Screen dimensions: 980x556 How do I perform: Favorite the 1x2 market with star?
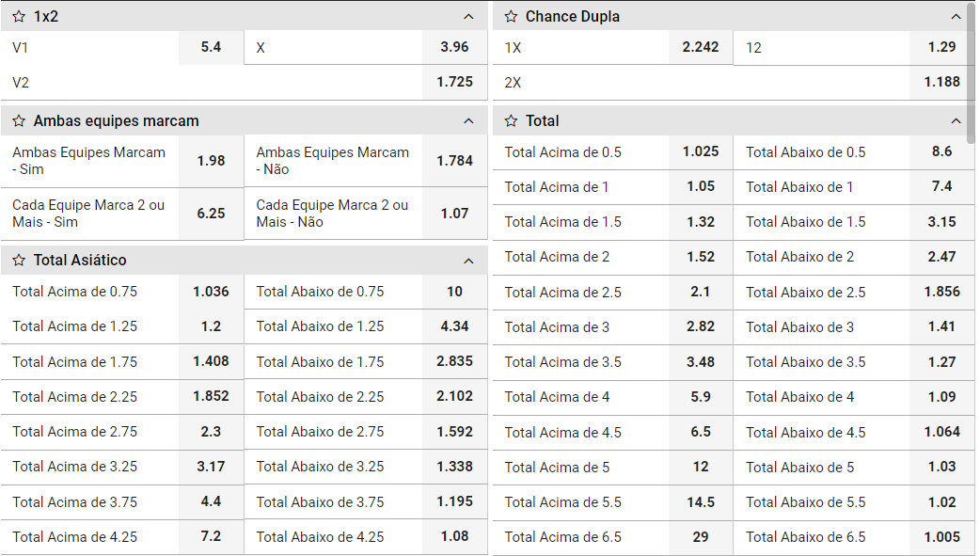coord(19,17)
